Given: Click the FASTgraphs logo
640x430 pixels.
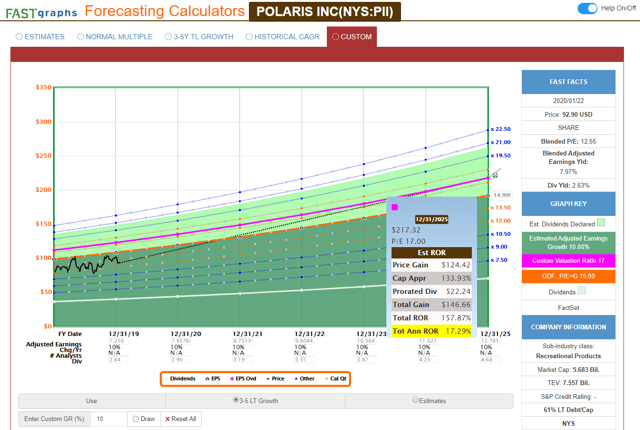Looking at the screenshot, I should (41, 13).
